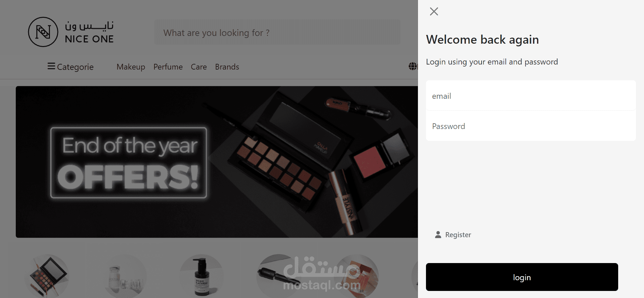Image resolution: width=644 pixels, height=298 pixels.
Task: Open the hamburger Categorie menu icon
Action: 51,66
